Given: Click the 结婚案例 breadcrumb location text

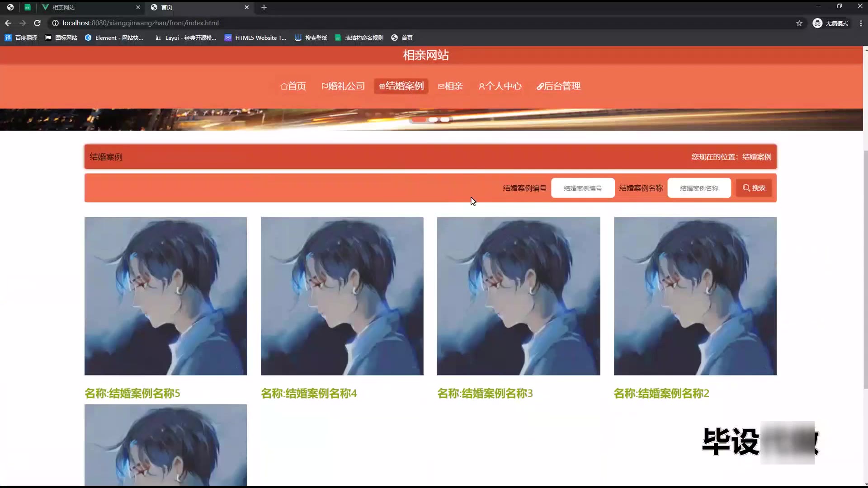Looking at the screenshot, I should click(x=757, y=157).
